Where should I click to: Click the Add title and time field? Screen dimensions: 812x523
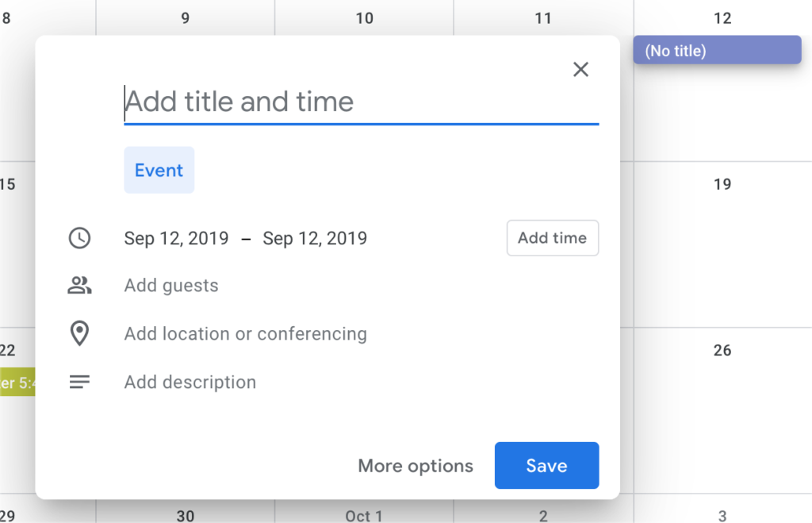(317, 102)
